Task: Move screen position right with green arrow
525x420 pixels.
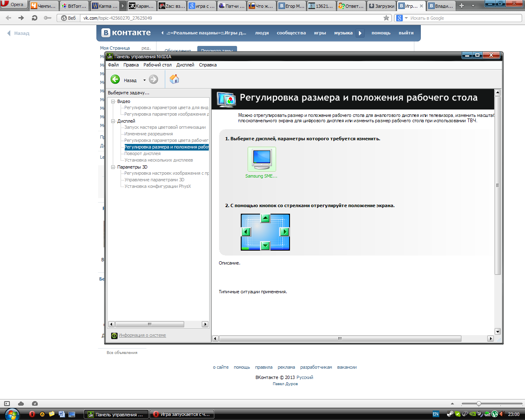Action: click(x=285, y=232)
